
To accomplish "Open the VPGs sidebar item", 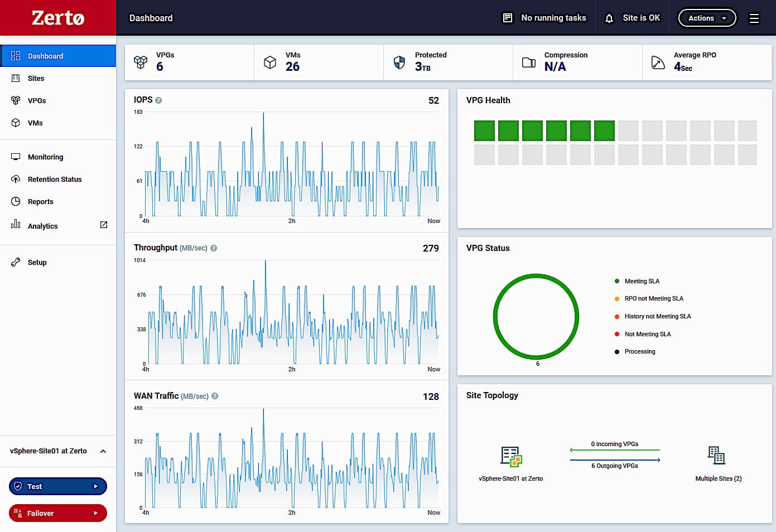I will (58, 100).
